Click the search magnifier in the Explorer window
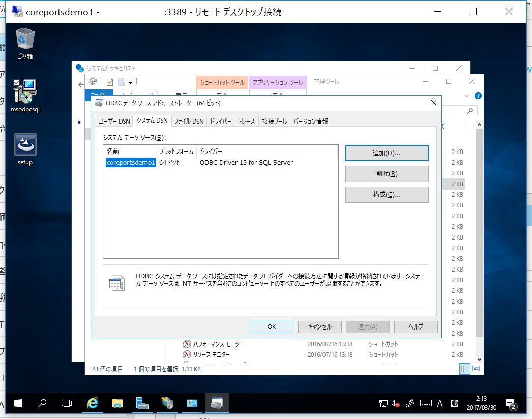Viewport: 532px width, 419px height. [x=470, y=111]
